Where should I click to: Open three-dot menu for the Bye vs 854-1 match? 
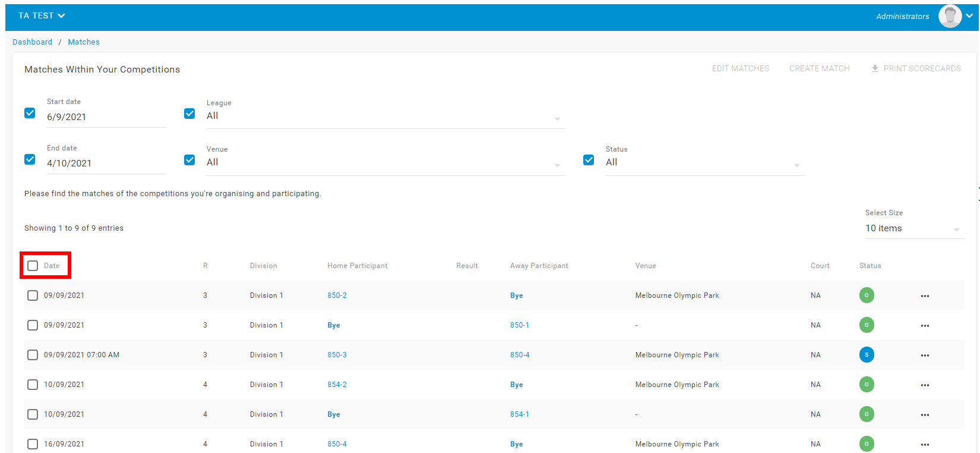coord(925,415)
